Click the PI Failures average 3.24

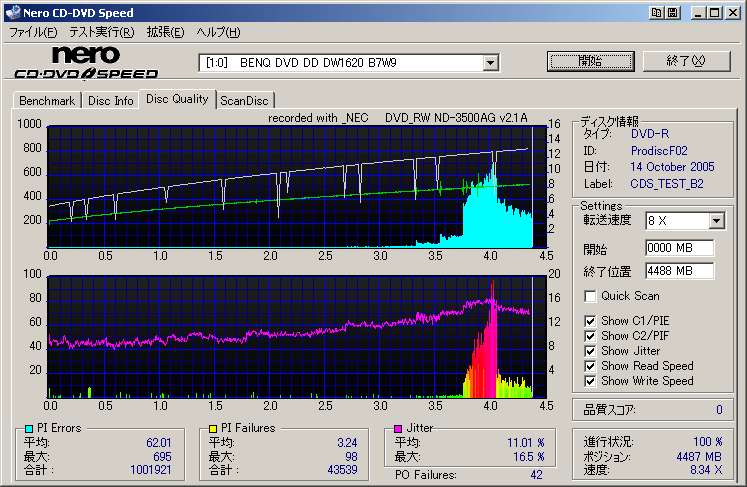(347, 443)
